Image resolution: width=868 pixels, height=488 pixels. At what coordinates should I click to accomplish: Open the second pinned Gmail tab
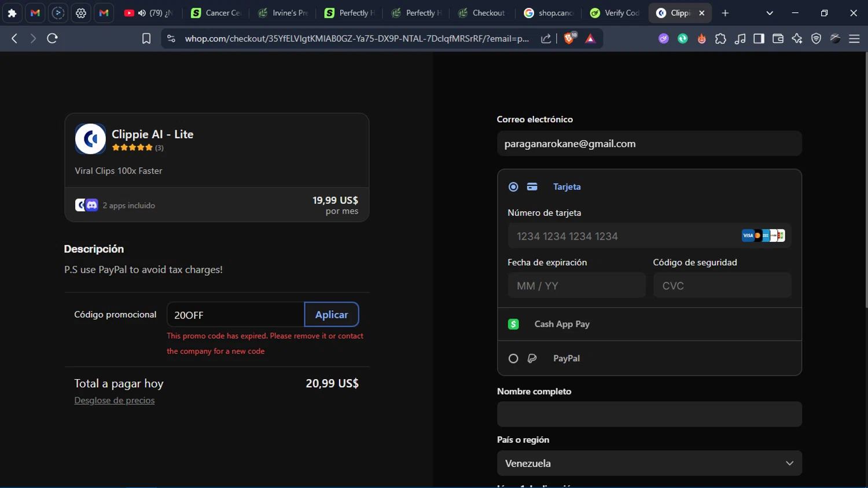click(x=104, y=13)
